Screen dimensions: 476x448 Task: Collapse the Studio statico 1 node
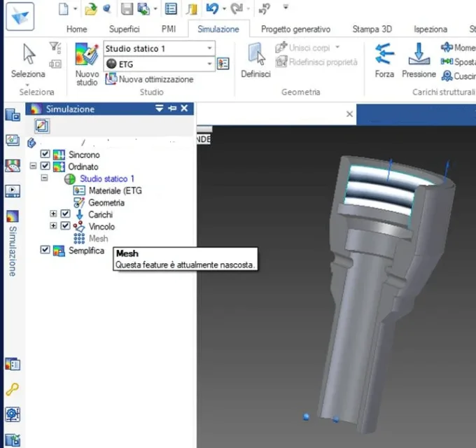[x=44, y=178]
